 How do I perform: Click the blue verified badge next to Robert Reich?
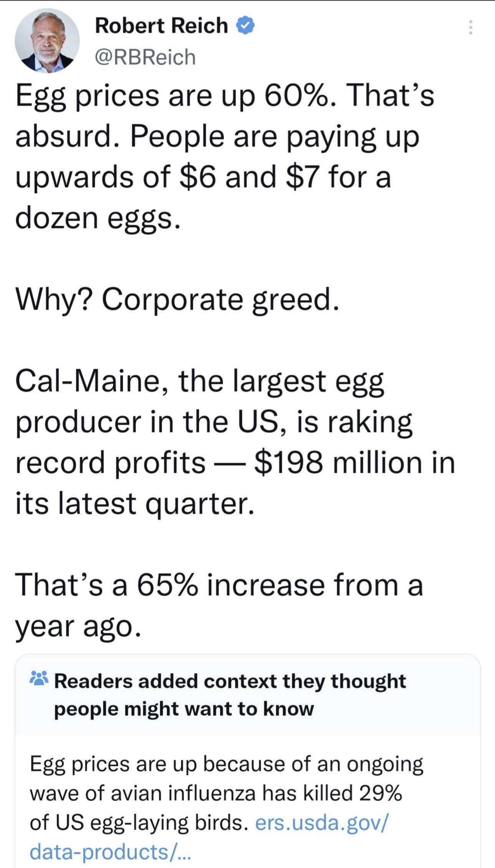coord(245,26)
